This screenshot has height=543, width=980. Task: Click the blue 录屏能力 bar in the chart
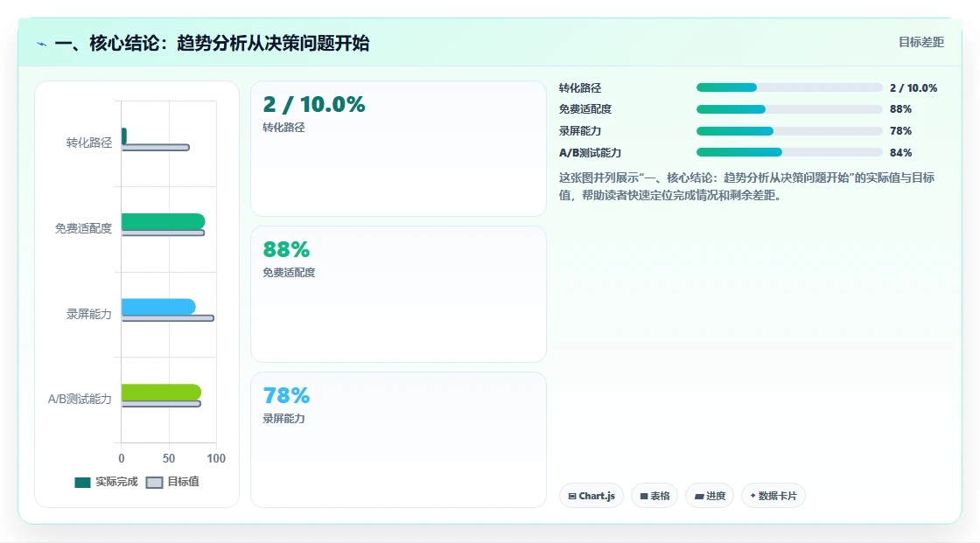(158, 307)
